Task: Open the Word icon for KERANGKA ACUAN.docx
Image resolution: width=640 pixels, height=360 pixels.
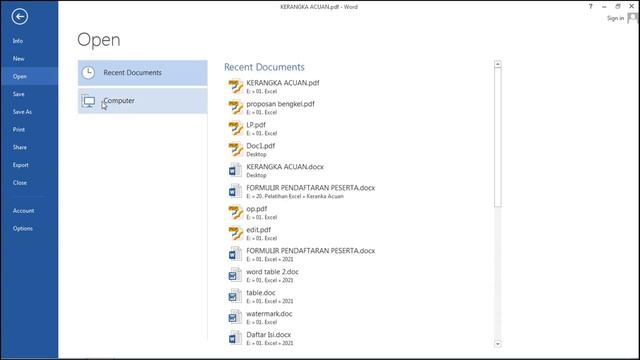Action: (x=235, y=170)
